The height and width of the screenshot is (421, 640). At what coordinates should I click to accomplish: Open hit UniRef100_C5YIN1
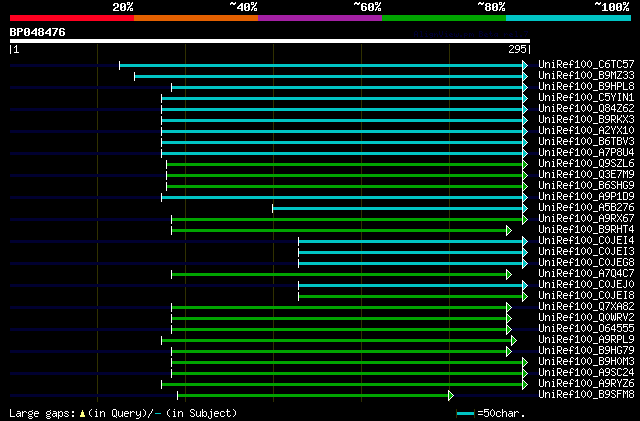pyautogui.click(x=586, y=98)
